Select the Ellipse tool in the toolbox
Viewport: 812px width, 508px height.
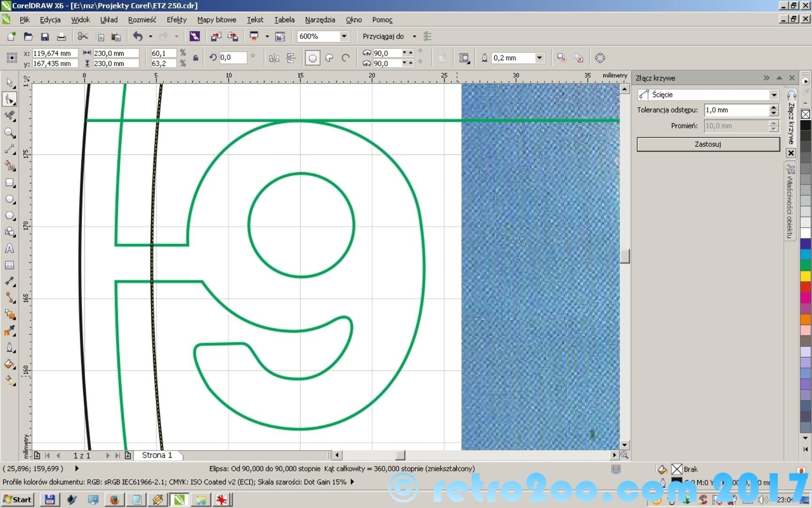[9, 199]
